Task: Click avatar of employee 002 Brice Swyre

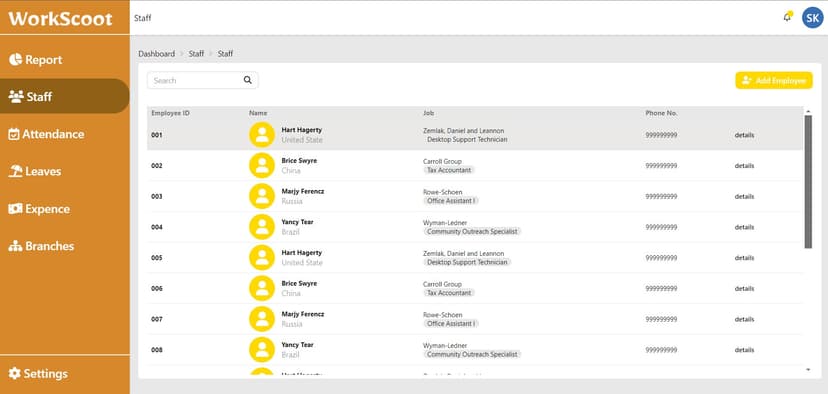Action: [262, 165]
